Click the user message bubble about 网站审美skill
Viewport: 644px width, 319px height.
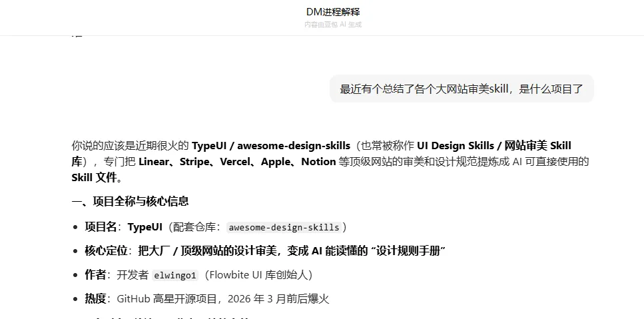click(x=462, y=89)
